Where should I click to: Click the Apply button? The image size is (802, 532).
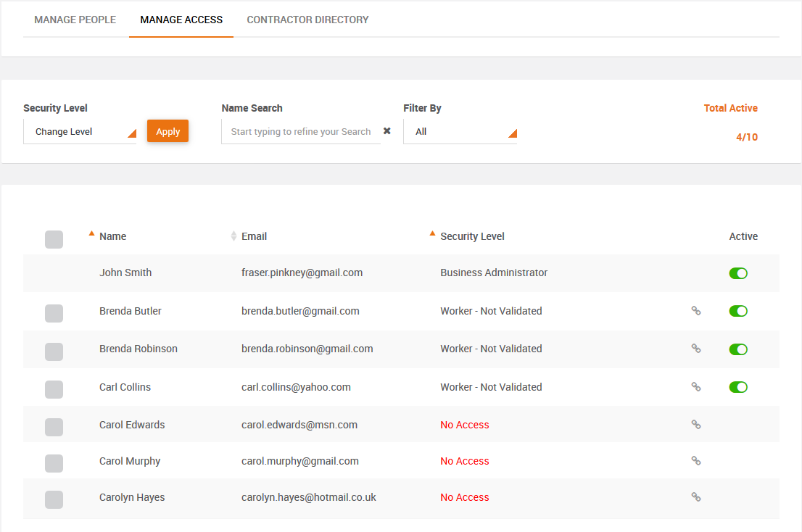point(168,131)
